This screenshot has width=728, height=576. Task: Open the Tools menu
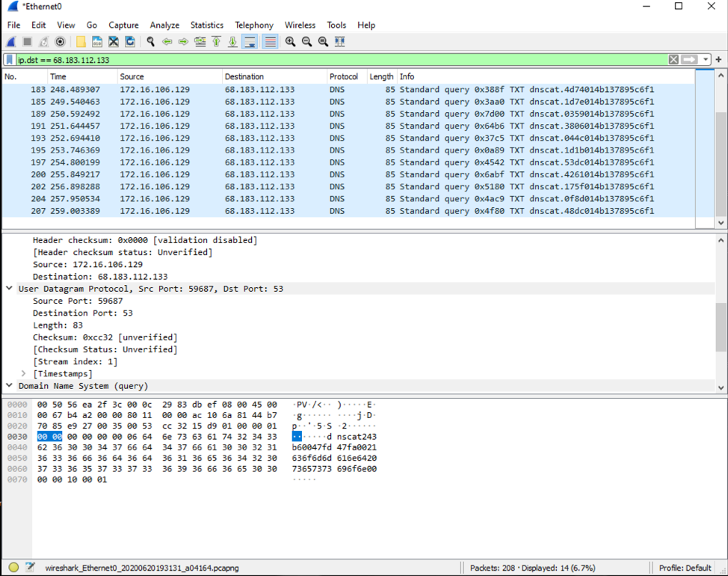pos(336,25)
